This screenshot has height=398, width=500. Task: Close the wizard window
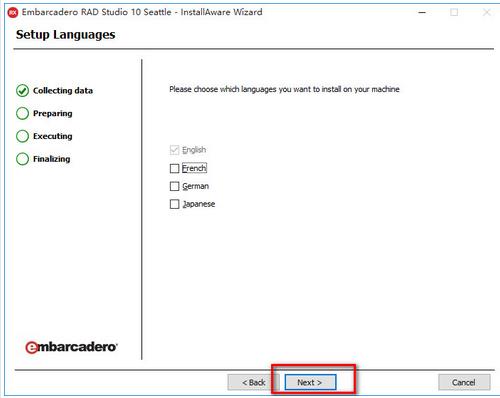click(487, 13)
